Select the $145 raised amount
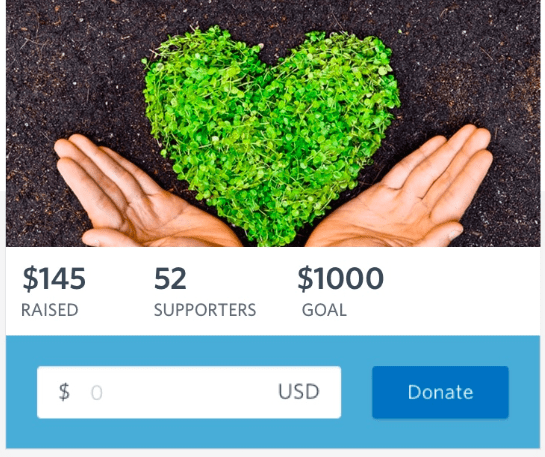Screen dimensions: 545x457 (54, 279)
